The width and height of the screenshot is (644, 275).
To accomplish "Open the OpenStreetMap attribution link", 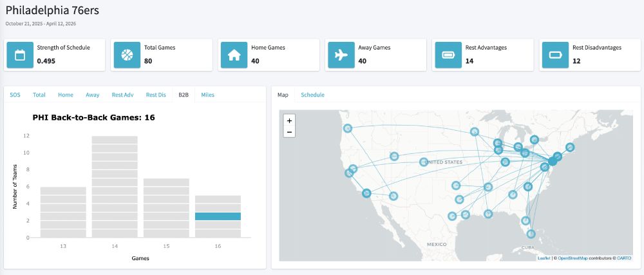I will tap(573, 258).
